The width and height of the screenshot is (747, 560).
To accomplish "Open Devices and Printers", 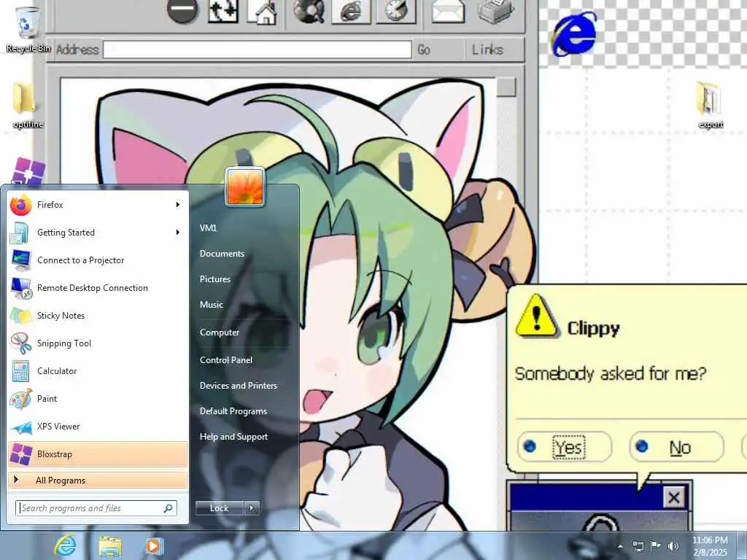I will (239, 386).
